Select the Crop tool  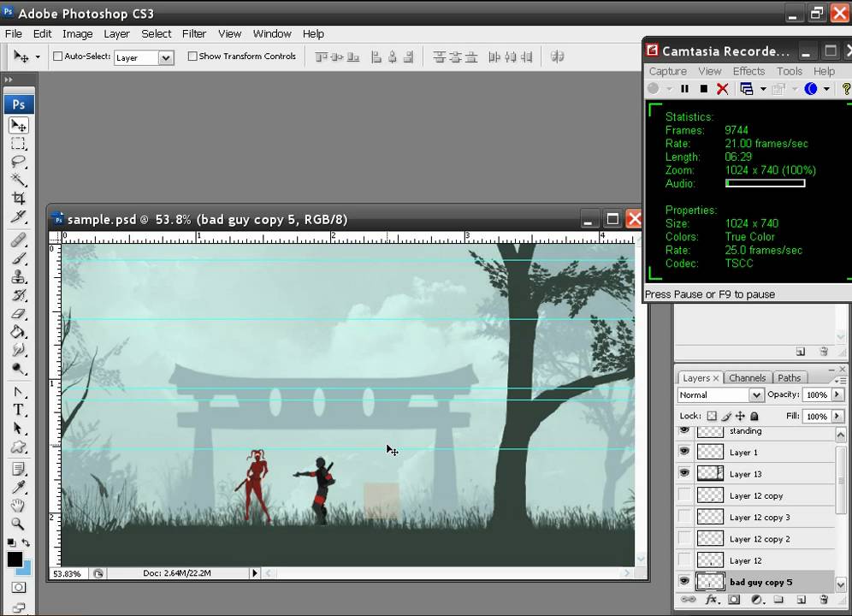coord(18,198)
